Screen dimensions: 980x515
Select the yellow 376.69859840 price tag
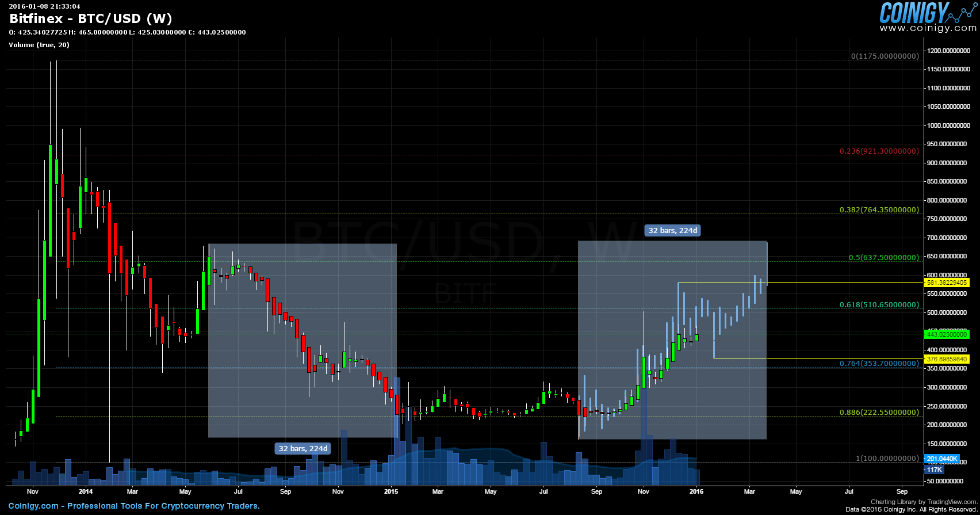(946, 359)
